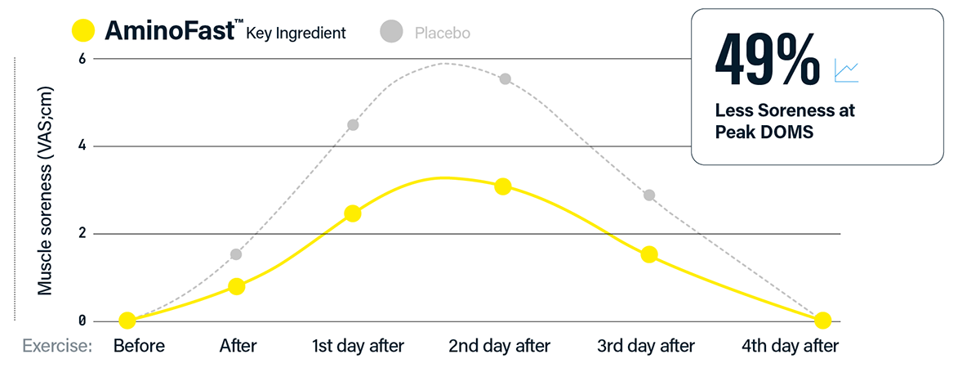Image resolution: width=980 pixels, height=368 pixels.
Task: Select the AminoFast Key Ingredient legend label
Action: pos(225,33)
